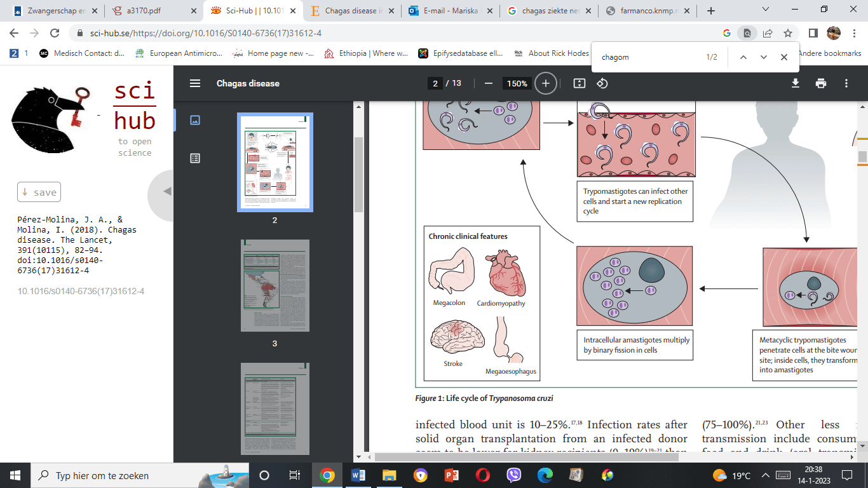Screen dimensions: 868x488
Task: Open the PDF viewer more actions menu
Action: (846, 83)
